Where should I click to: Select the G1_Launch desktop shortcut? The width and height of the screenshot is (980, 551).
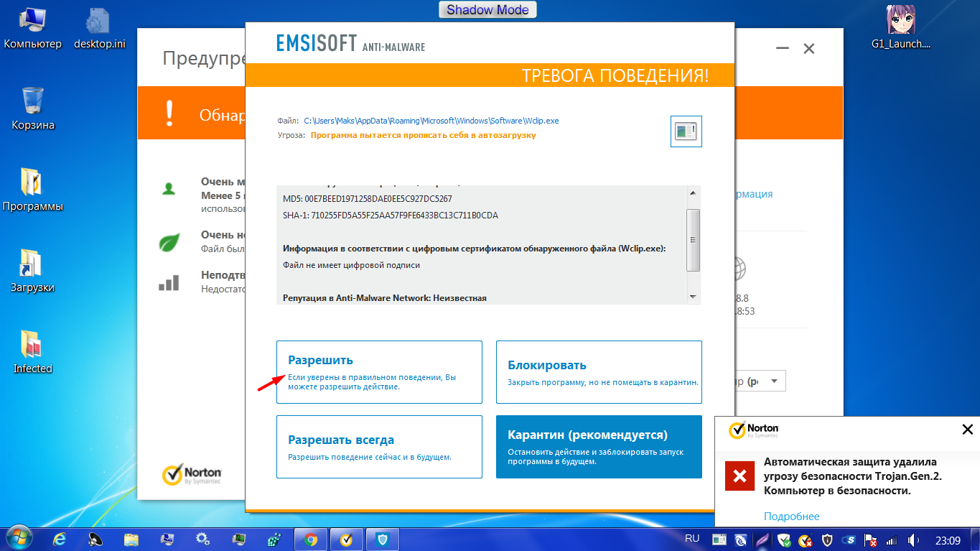tap(900, 29)
